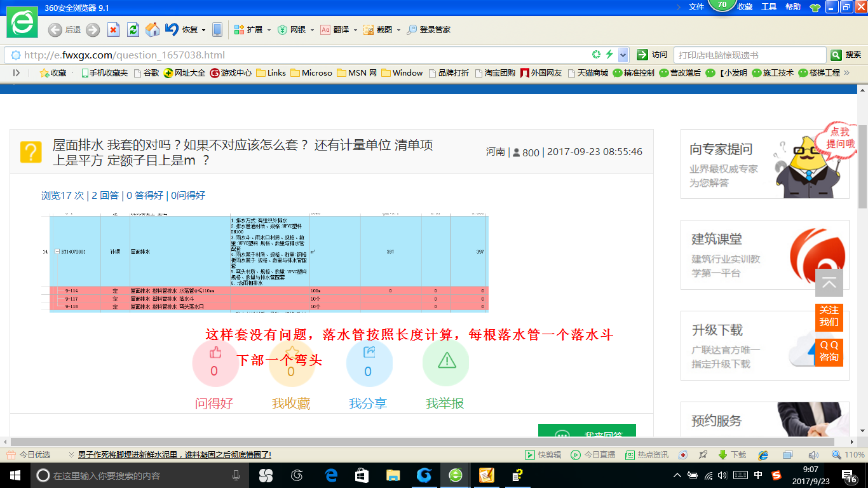
Task: Open 登录管家 login manager
Action: [429, 30]
